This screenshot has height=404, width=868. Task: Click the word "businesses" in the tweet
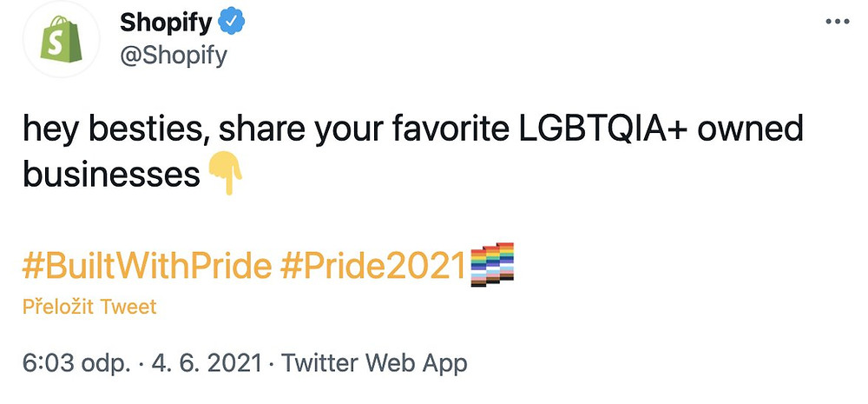pyautogui.click(x=111, y=176)
